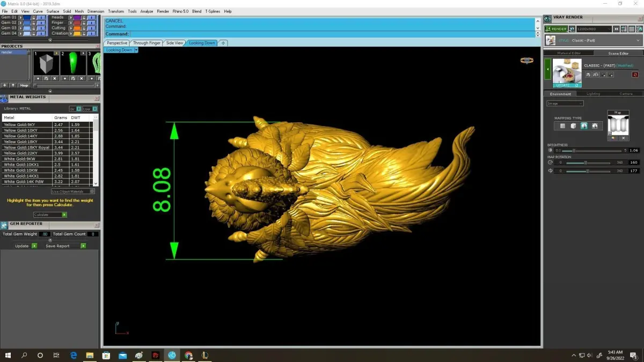This screenshot has height=362, width=644.
Task: Set Gem 04 as current layer arrow
Action: [20, 33]
